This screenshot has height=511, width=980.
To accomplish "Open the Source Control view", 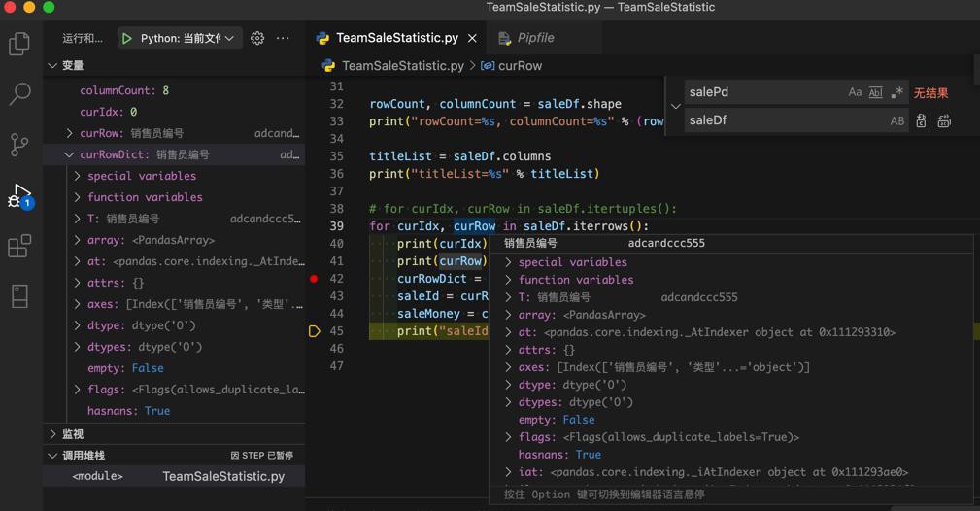I will [x=19, y=145].
